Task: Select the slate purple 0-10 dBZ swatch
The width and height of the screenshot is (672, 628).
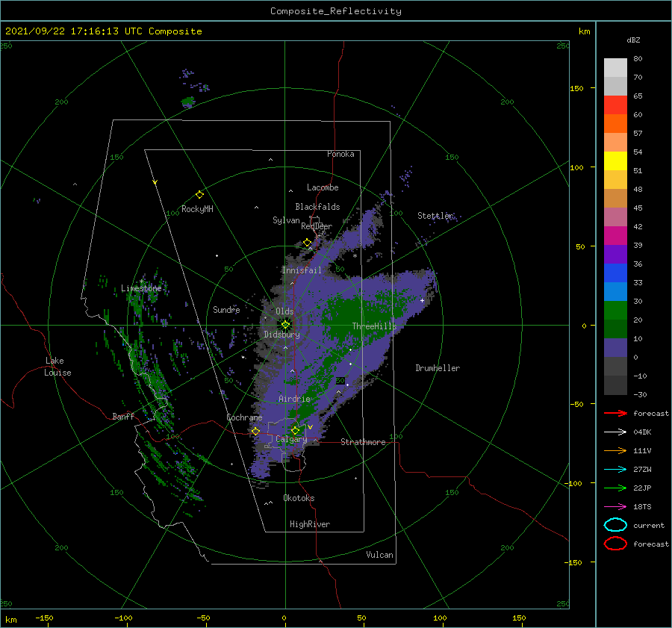Action: [615, 347]
